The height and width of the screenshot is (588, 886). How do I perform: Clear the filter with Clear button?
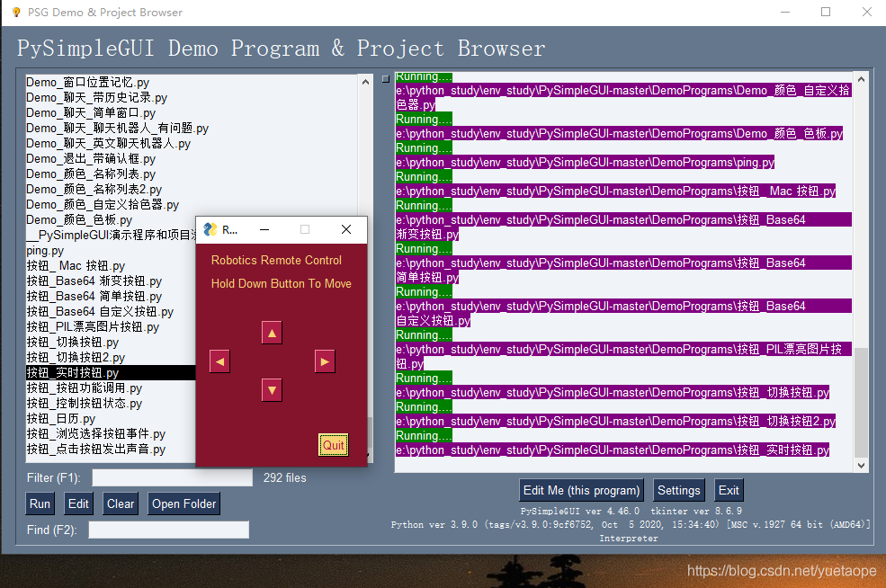[121, 503]
